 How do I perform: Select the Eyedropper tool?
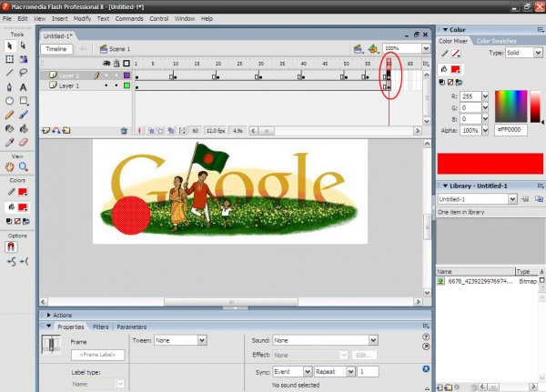point(9,143)
